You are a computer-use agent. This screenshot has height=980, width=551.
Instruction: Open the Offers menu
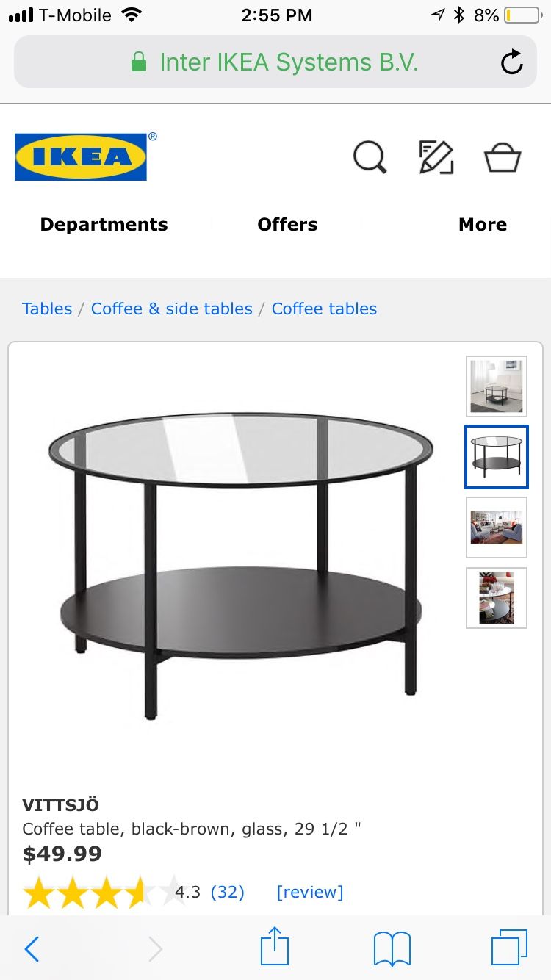point(287,225)
